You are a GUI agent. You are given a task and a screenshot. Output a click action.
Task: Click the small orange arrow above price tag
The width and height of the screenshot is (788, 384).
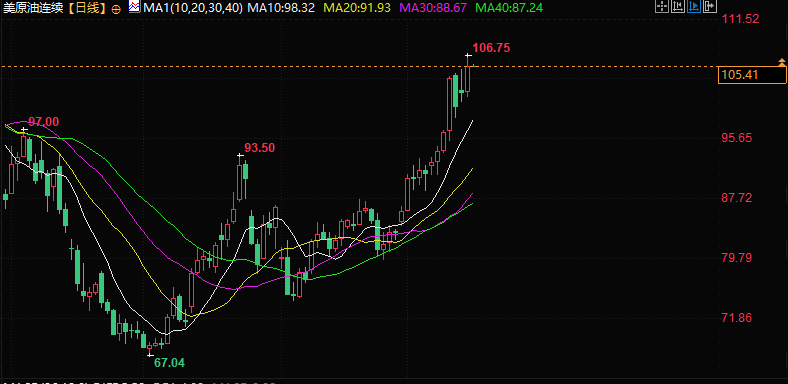pos(781,61)
